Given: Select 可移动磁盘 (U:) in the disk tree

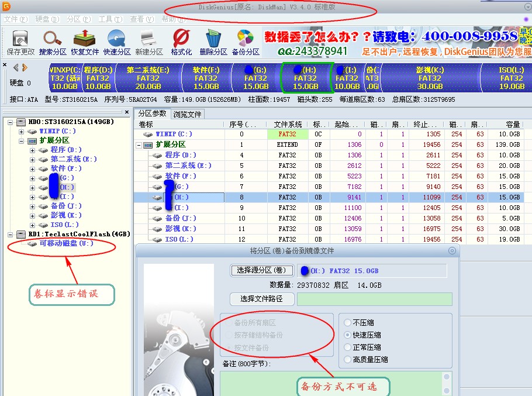Looking at the screenshot, I should click(66, 243).
